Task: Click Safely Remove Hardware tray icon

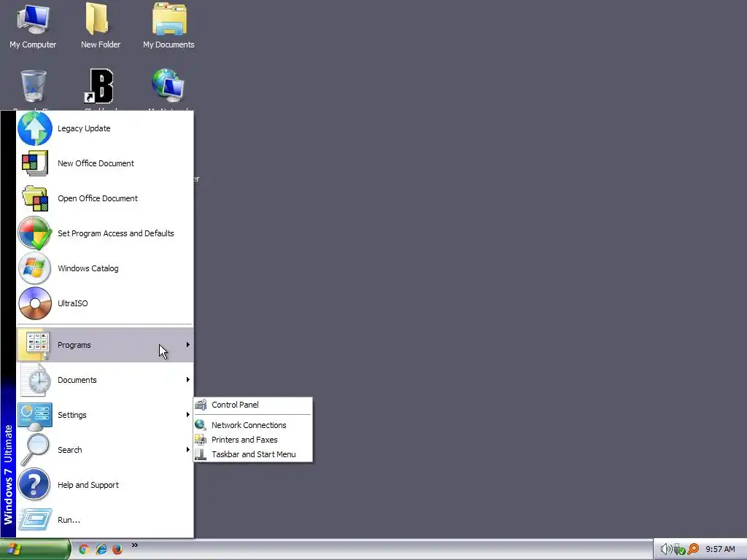Action: tap(680, 550)
